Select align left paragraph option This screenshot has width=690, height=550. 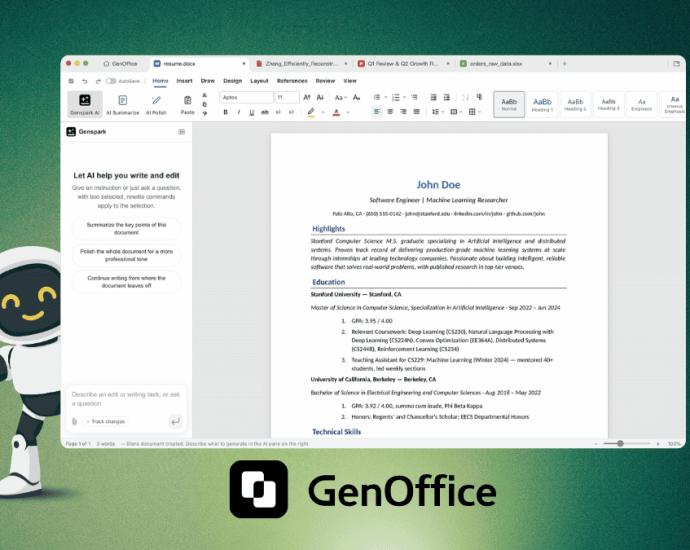coord(377,112)
